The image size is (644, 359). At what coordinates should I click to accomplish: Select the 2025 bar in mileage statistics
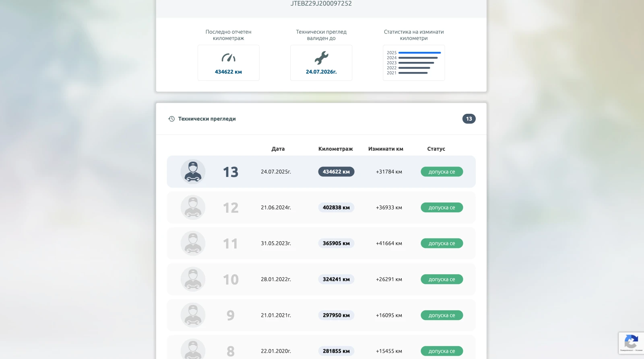419,53
